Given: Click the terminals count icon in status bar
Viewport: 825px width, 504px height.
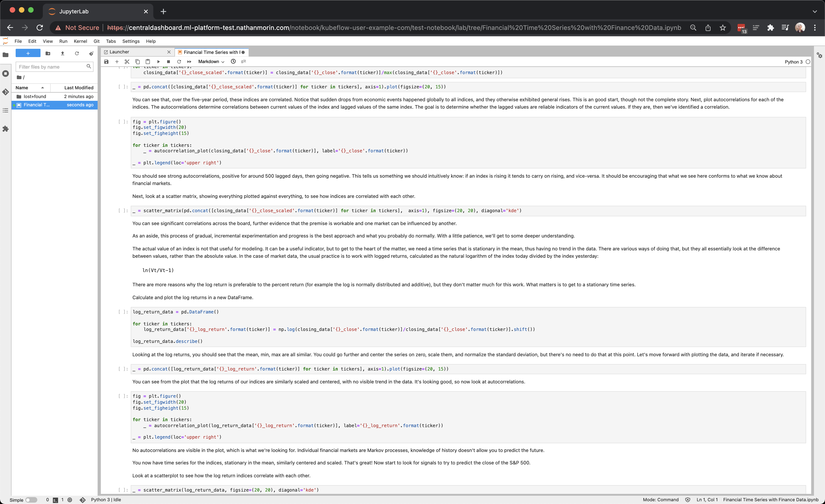Looking at the screenshot, I should tap(55, 500).
